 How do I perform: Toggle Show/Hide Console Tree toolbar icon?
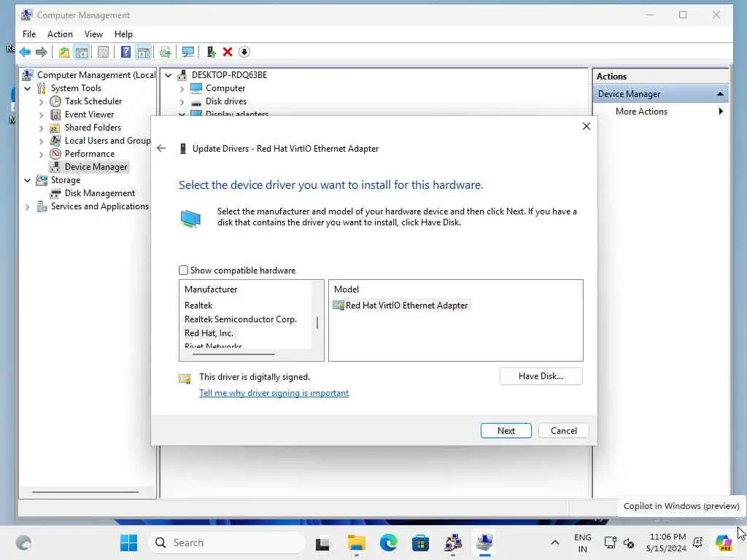pos(82,52)
